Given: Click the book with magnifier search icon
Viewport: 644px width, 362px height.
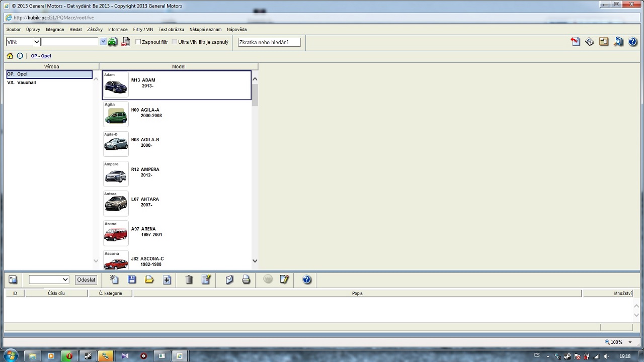Looking at the screenshot, I should tap(618, 42).
